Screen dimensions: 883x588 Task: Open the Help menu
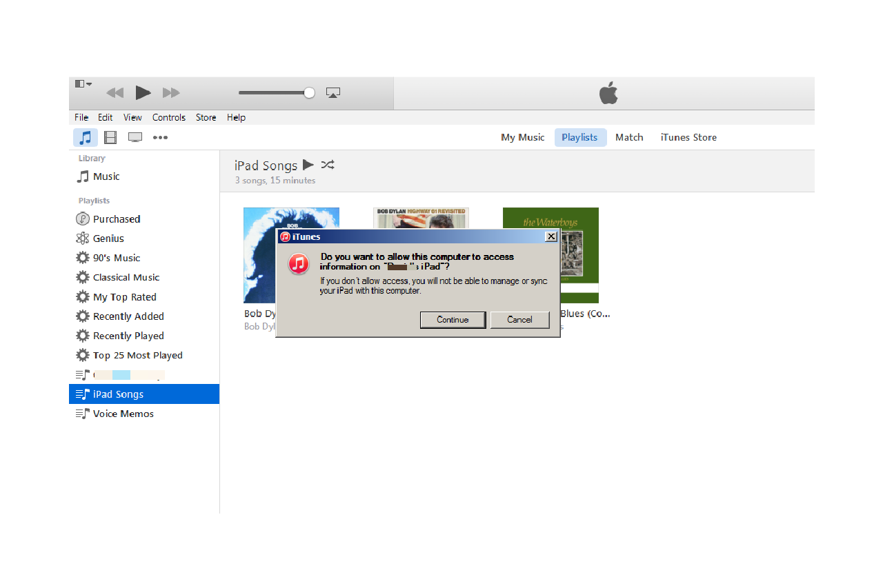(x=236, y=117)
